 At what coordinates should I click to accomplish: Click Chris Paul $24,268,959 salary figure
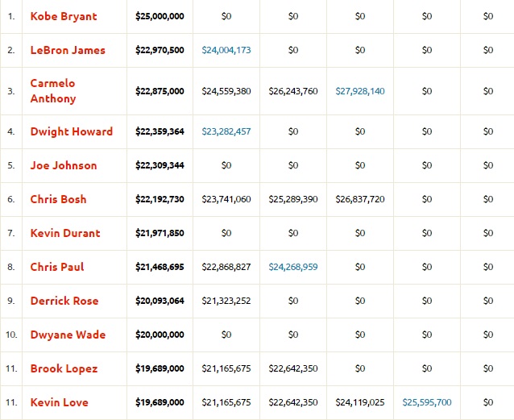click(x=293, y=267)
